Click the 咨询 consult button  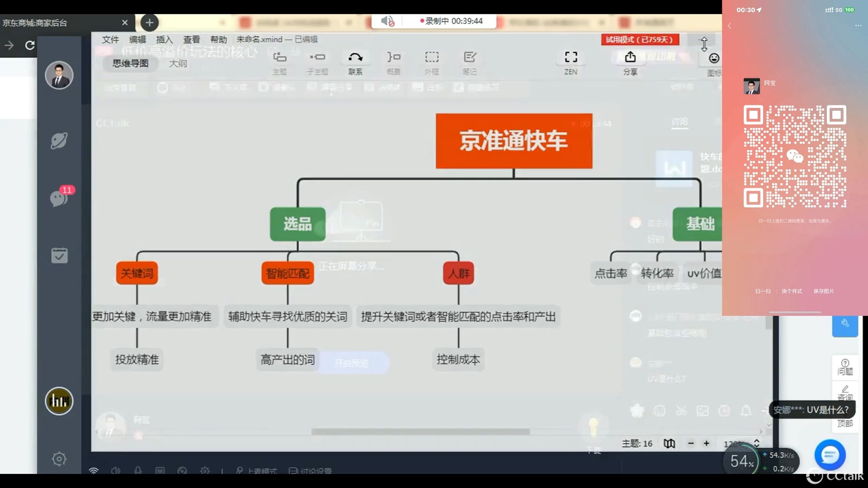(x=845, y=392)
